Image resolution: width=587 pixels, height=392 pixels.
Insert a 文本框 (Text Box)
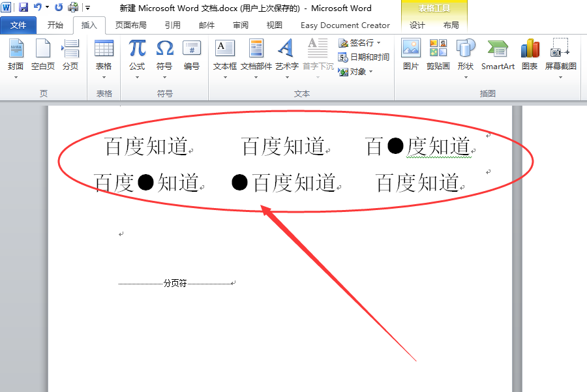tap(225, 54)
